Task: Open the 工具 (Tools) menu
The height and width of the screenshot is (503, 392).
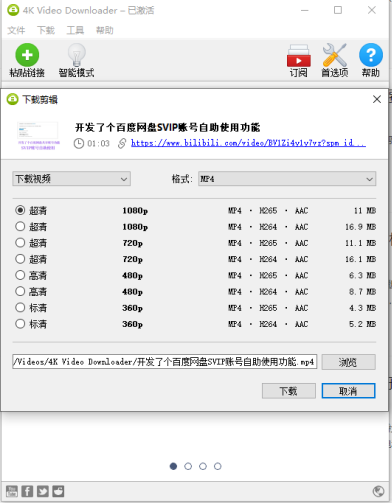Action: click(75, 30)
